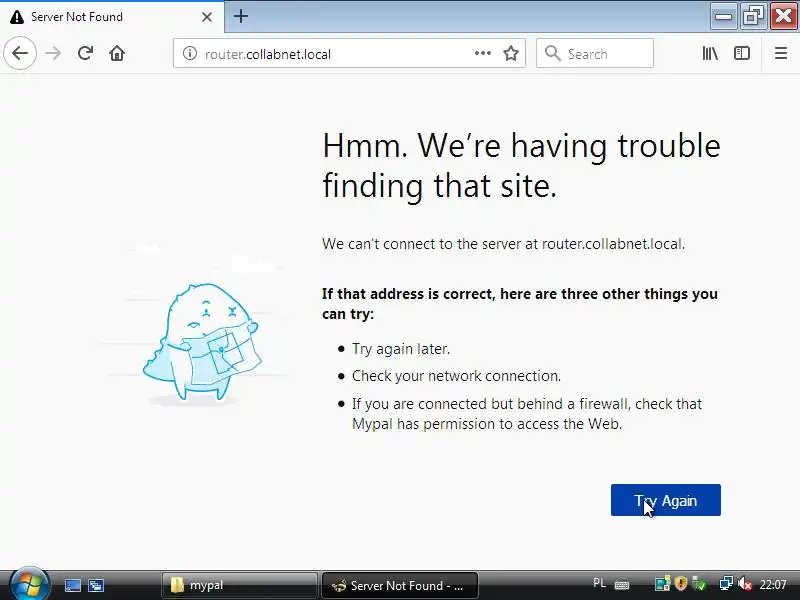Minimize the browser window
Screen dimensions: 800x600
click(x=723, y=16)
